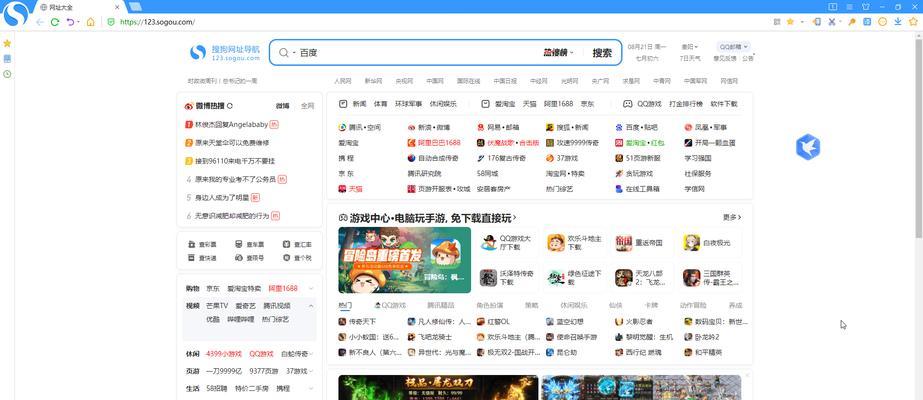Open the 冒险岛 game banner image
The height and width of the screenshot is (400, 923).
pyautogui.click(x=404, y=260)
